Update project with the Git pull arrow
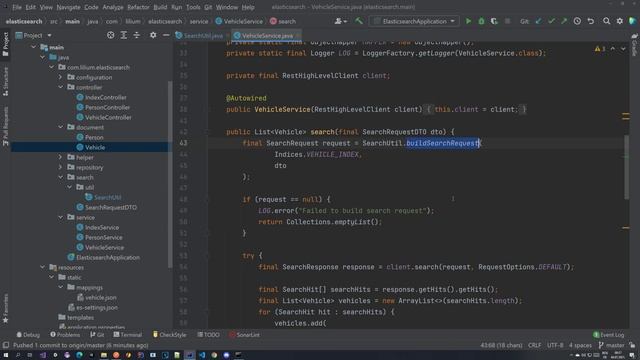Screen dimensions: 640x360 coord(538,21)
